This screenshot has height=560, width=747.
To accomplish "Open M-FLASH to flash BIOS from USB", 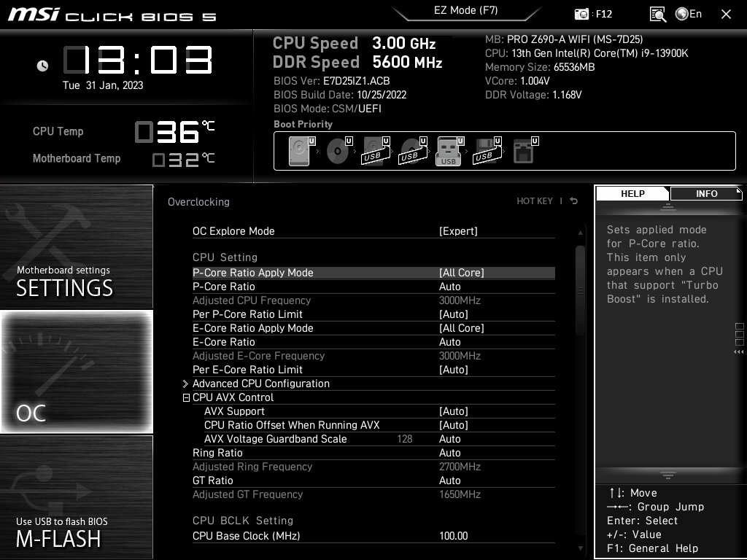I will pyautogui.click(x=76, y=497).
